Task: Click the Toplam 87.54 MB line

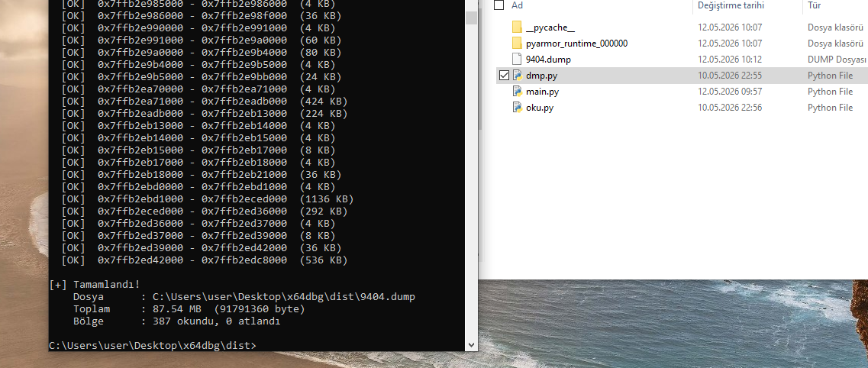Action: 189,308
